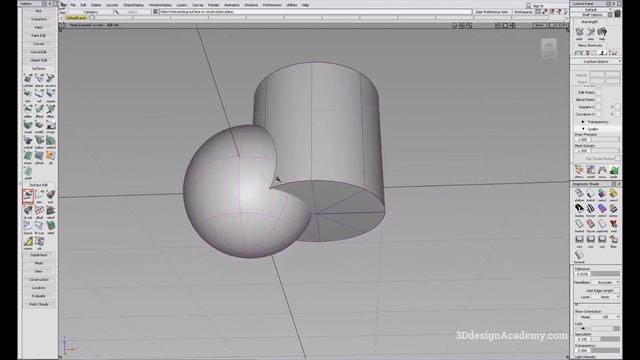Image resolution: width=640 pixels, height=360 pixels.
Task: Click the Specularity slider
Action: click(605, 339)
